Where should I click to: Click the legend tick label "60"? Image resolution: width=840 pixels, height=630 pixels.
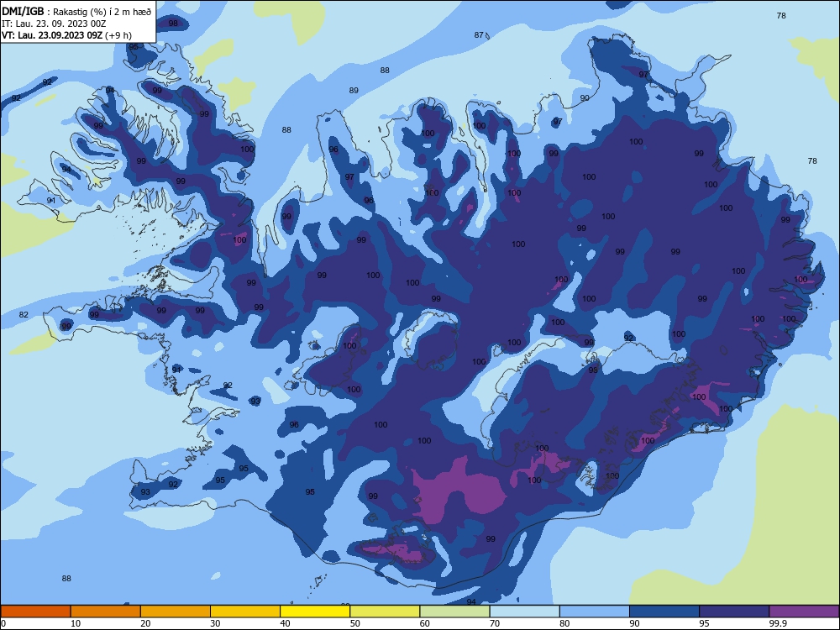425,623
